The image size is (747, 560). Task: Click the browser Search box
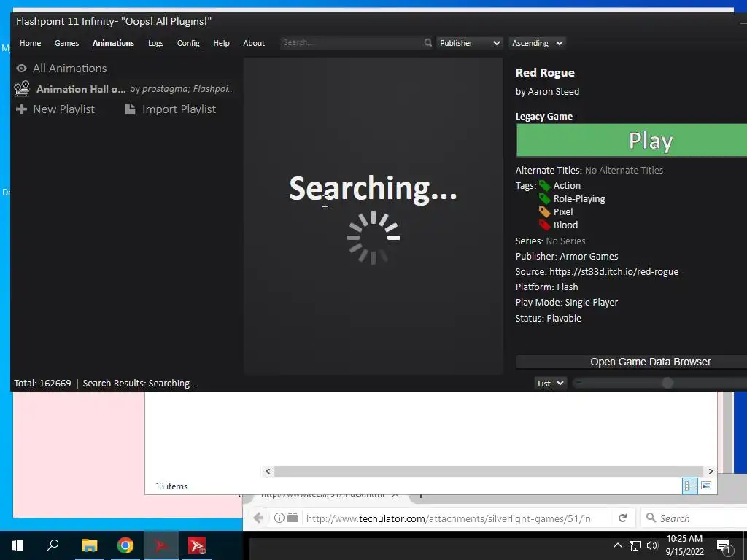(693, 518)
